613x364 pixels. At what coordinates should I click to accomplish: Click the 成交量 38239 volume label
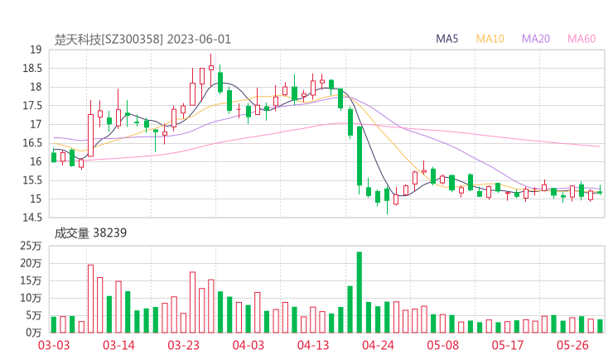[90, 233]
